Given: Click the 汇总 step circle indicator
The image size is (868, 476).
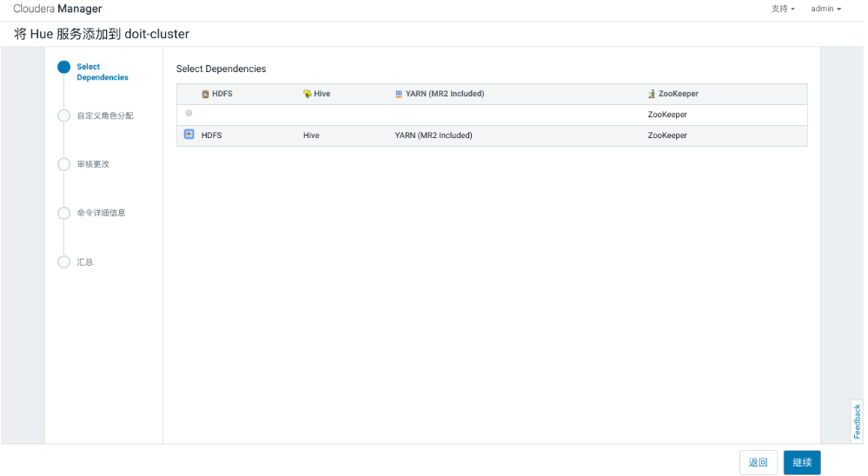Looking at the screenshot, I should [64, 261].
